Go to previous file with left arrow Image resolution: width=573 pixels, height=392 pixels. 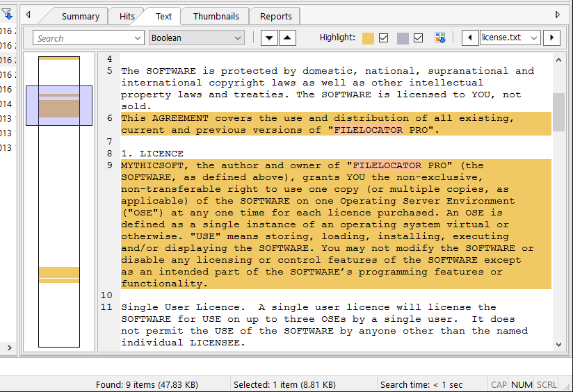[x=470, y=38]
